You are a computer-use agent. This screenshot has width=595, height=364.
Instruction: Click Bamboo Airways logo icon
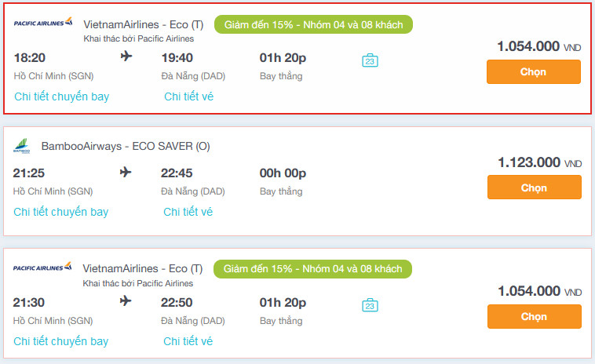click(x=21, y=146)
